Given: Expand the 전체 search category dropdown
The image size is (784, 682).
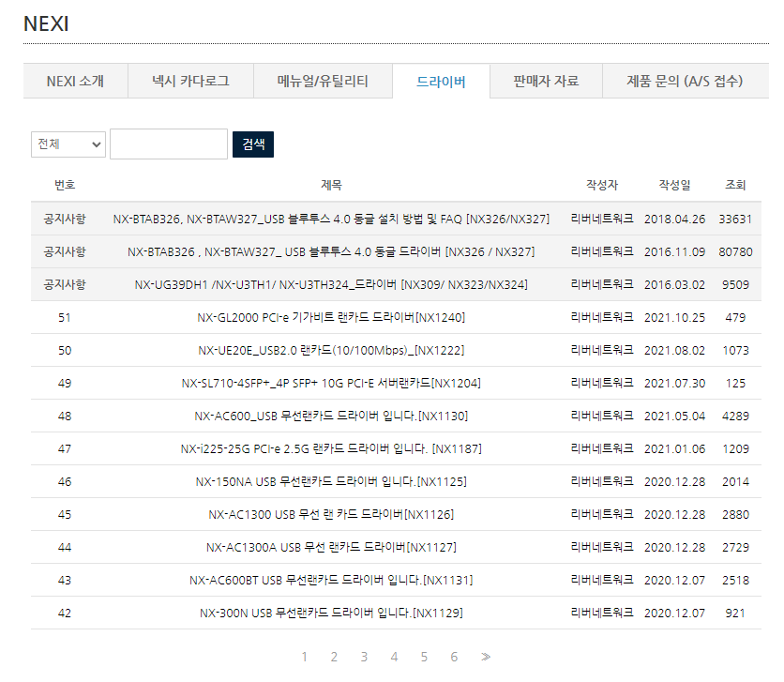Looking at the screenshot, I should [68, 144].
